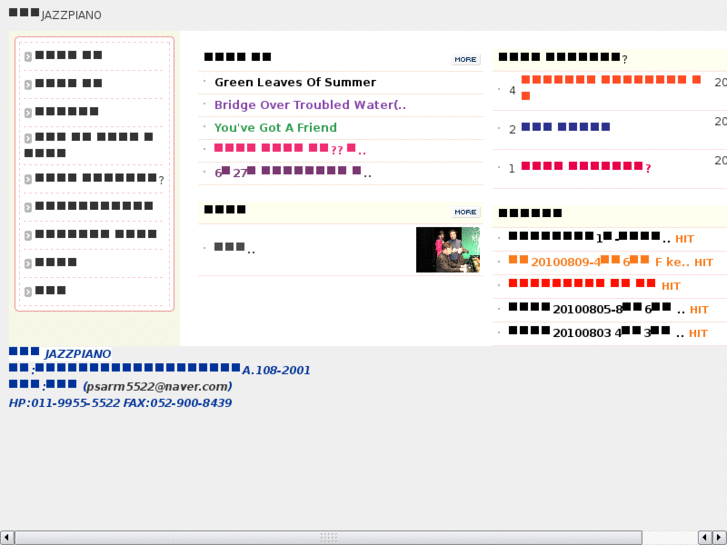This screenshot has height=545, width=727.
Task: Click arrow icon of the two-line sidebar item
Action: point(28,138)
